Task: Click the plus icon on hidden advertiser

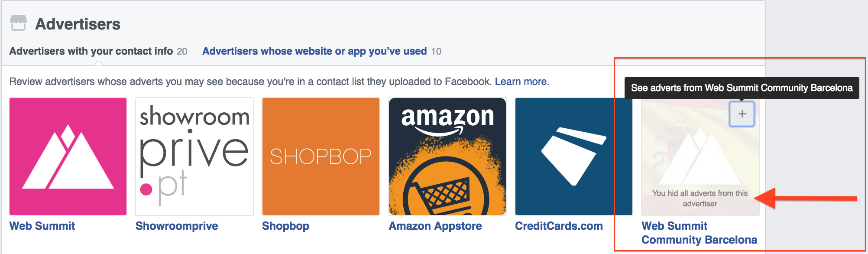Action: point(742,114)
